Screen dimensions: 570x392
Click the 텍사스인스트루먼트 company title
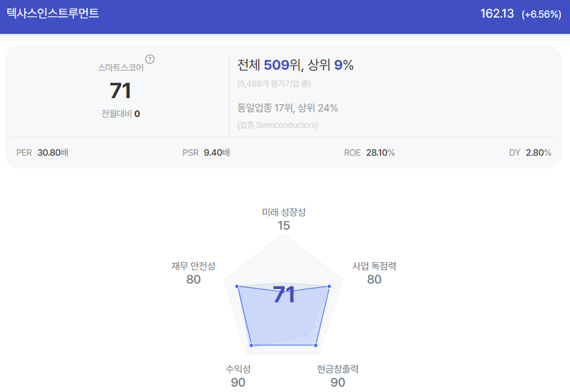(53, 13)
